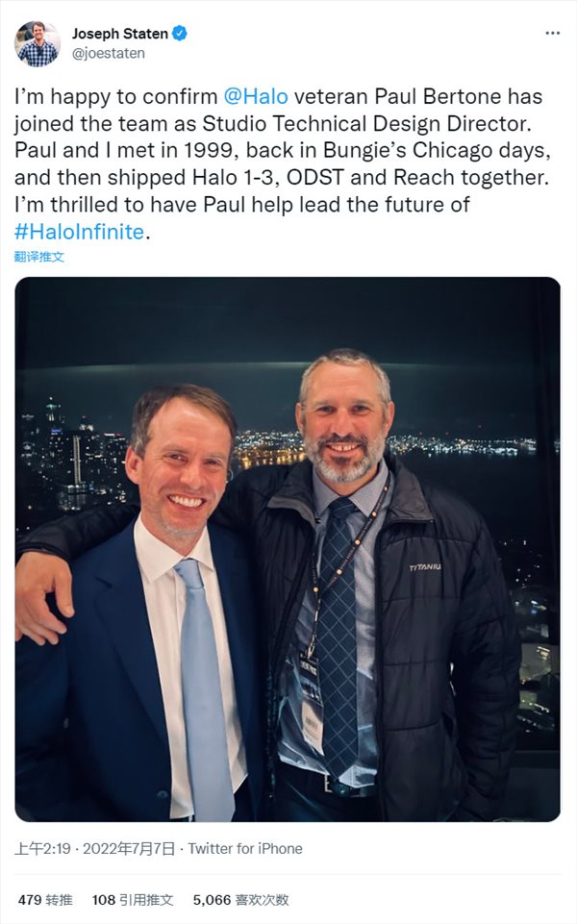Click Joseph Staten's profile avatar
Screen dimensions: 577x924
[38, 43]
